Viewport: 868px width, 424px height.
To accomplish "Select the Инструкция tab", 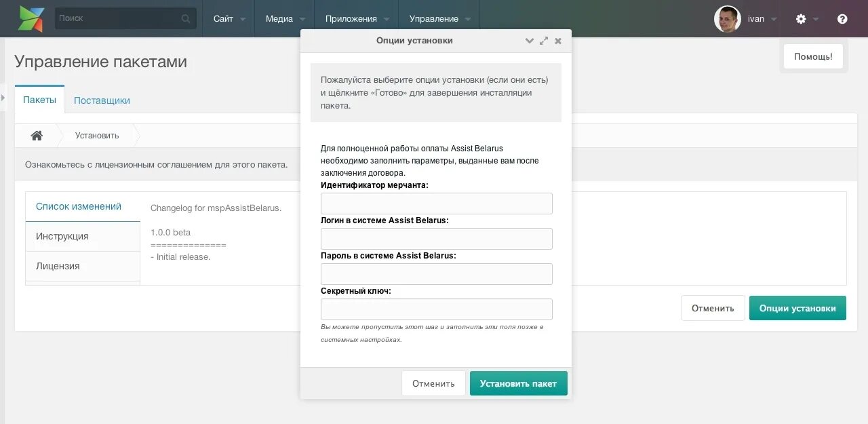I will (x=82, y=236).
